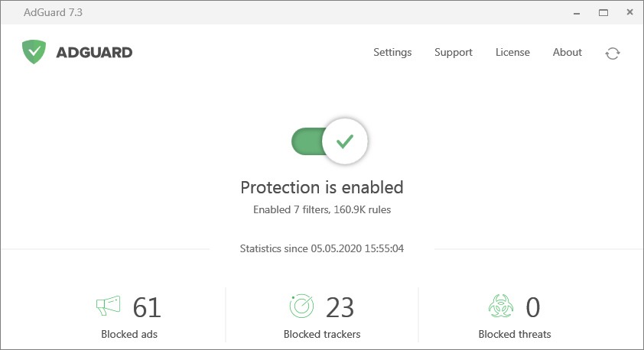Go to the License section

512,52
